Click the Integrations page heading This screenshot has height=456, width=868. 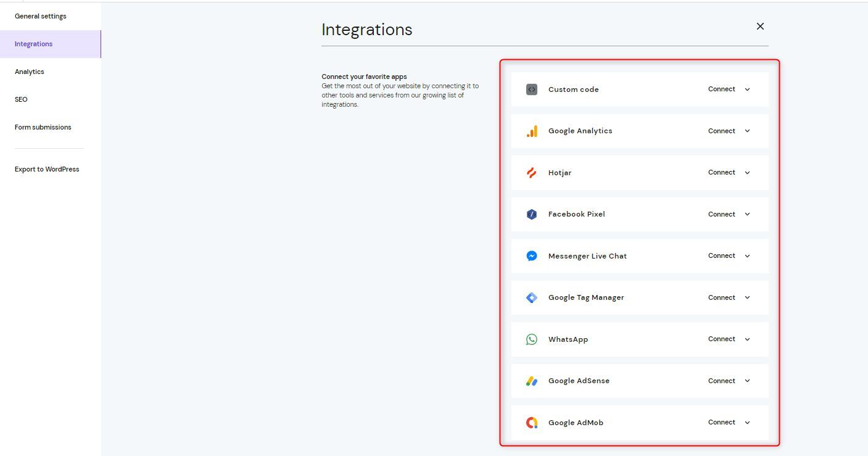point(367,30)
